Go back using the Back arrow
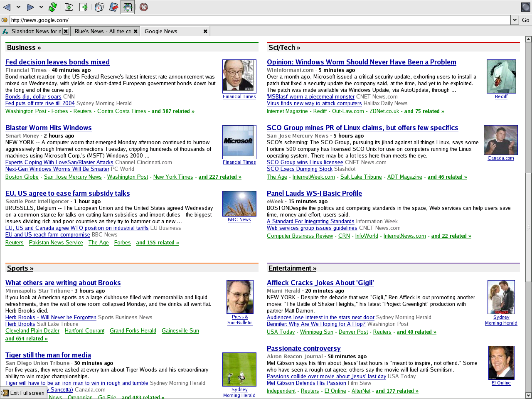The width and height of the screenshot is (532, 399). pos(7,7)
